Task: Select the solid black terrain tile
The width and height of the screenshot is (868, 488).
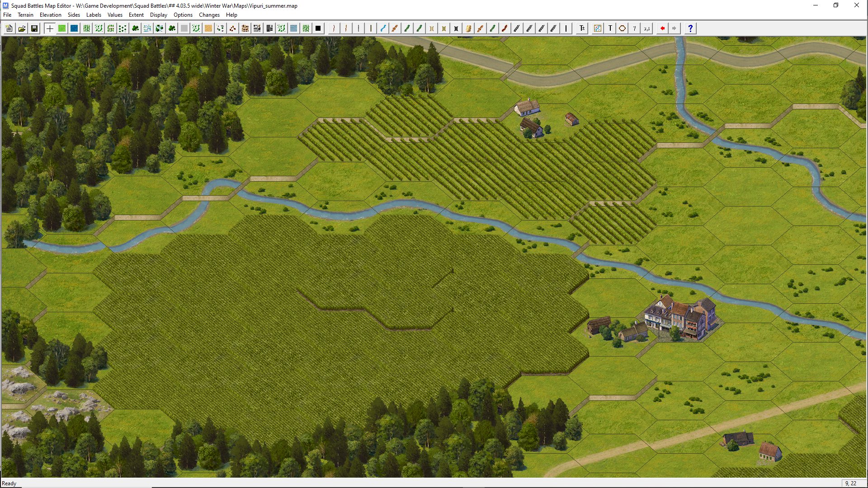Action: point(318,28)
